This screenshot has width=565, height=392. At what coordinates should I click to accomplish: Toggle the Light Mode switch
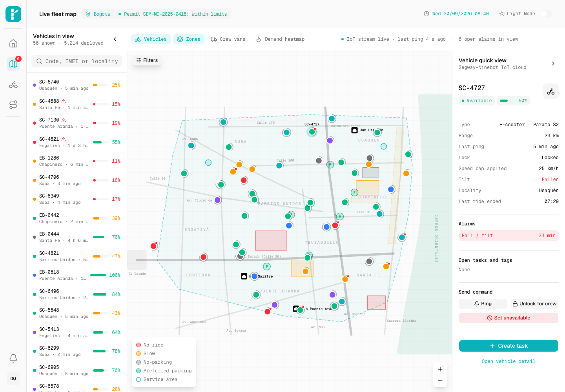546,14
